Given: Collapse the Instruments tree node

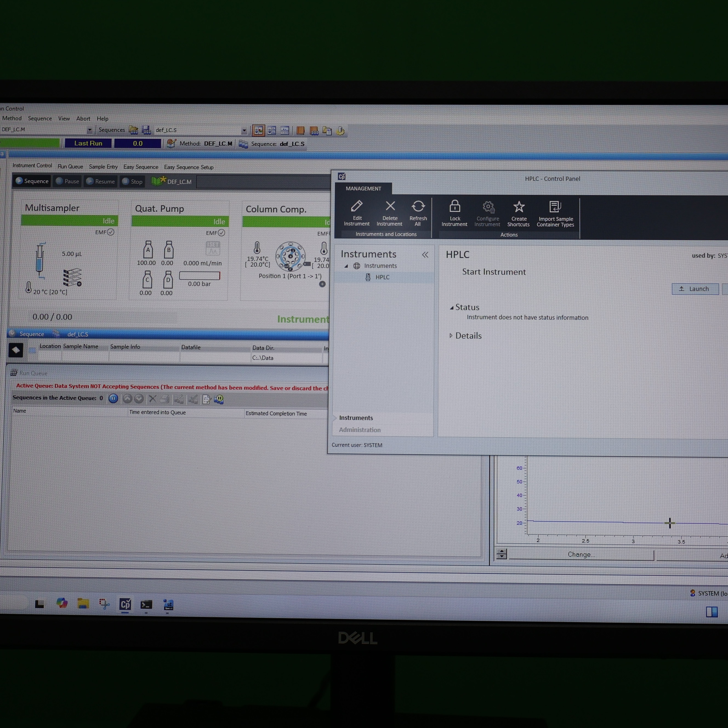Looking at the screenshot, I should coord(346,266).
